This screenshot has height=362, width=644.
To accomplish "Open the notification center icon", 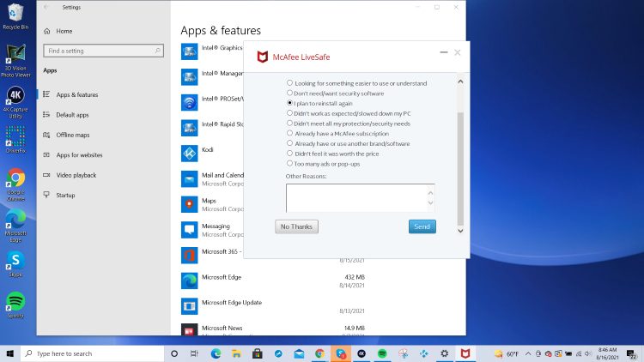I will coord(632,353).
